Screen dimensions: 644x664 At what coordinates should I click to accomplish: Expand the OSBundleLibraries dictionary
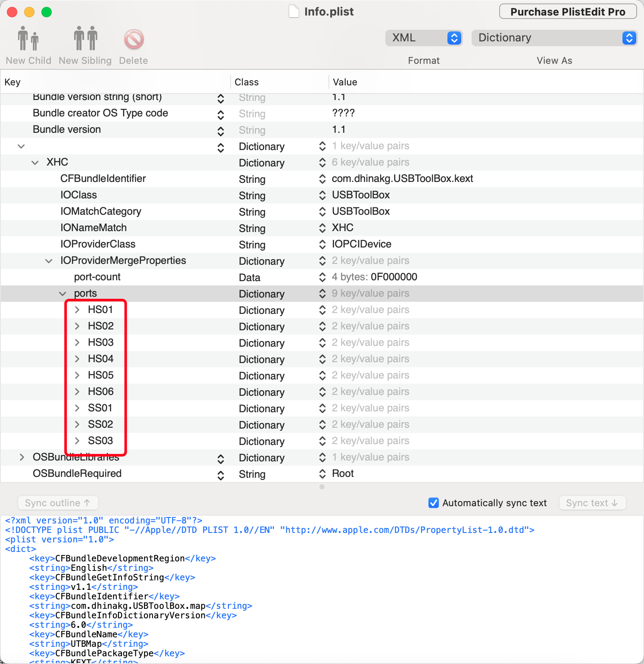point(21,457)
